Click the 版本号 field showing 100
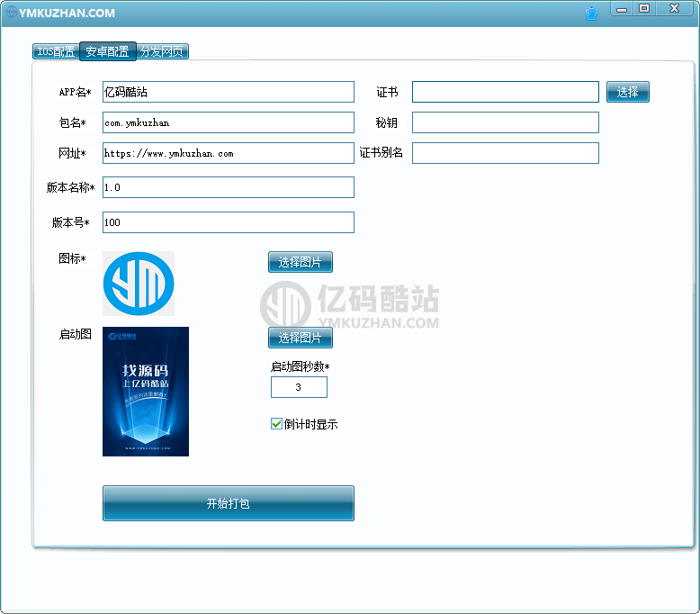This screenshot has height=614, width=700. point(229,222)
